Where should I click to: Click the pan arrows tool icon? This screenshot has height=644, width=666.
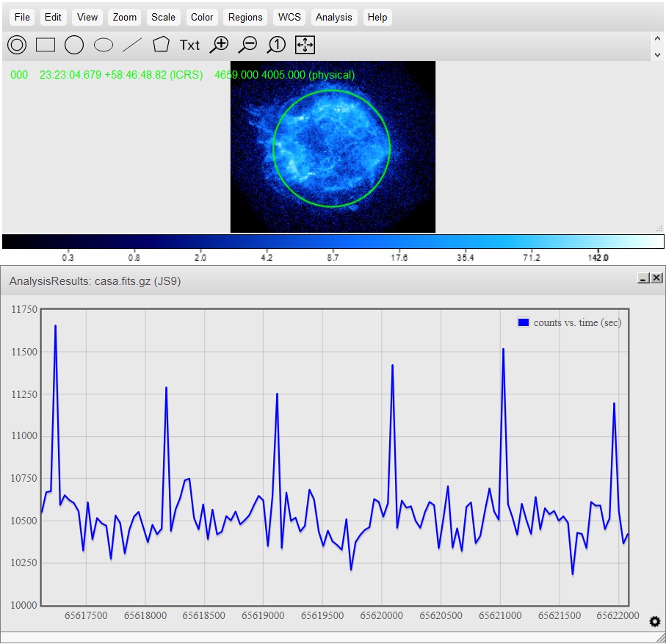point(305,45)
